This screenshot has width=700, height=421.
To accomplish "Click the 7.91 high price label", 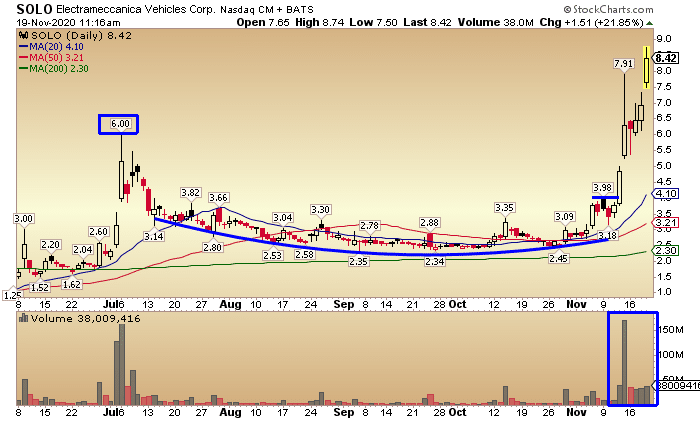I will (623, 63).
